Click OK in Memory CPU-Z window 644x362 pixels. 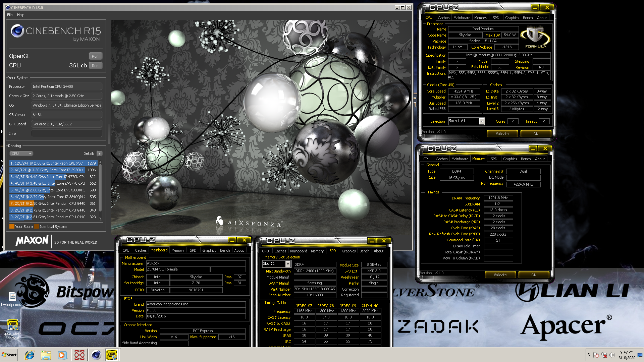(x=534, y=275)
